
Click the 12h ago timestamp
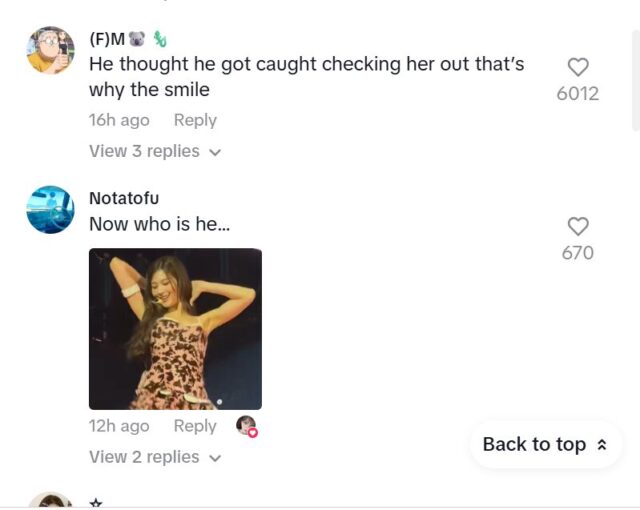[119, 426]
